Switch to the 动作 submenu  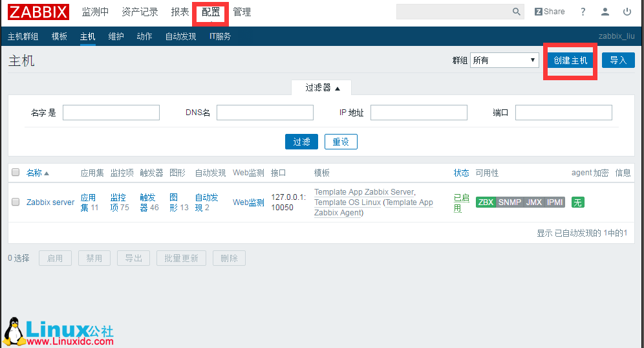tap(144, 36)
